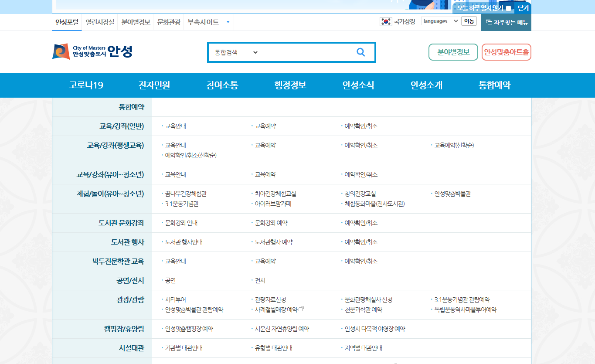Viewport: 595px width, 364px height.
Task: Open 천문과학관 예약 link
Action: pos(364,310)
